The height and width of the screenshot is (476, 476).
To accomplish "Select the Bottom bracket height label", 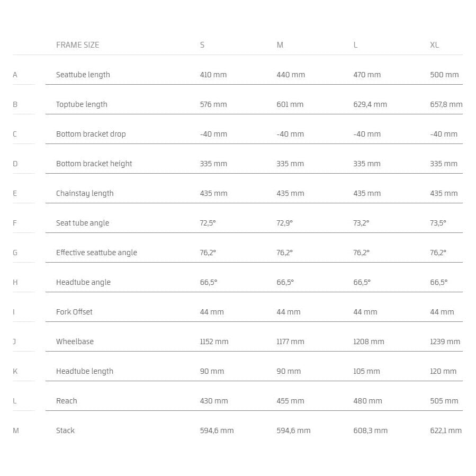I will 94,164.
